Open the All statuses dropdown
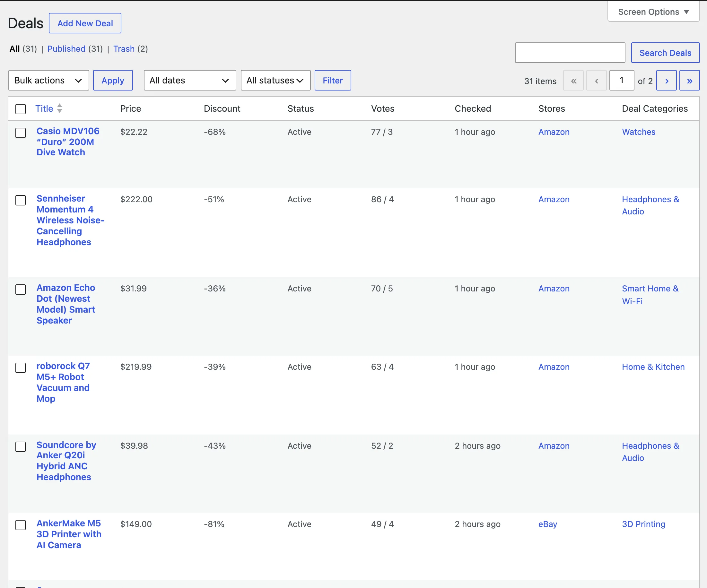 coord(275,81)
